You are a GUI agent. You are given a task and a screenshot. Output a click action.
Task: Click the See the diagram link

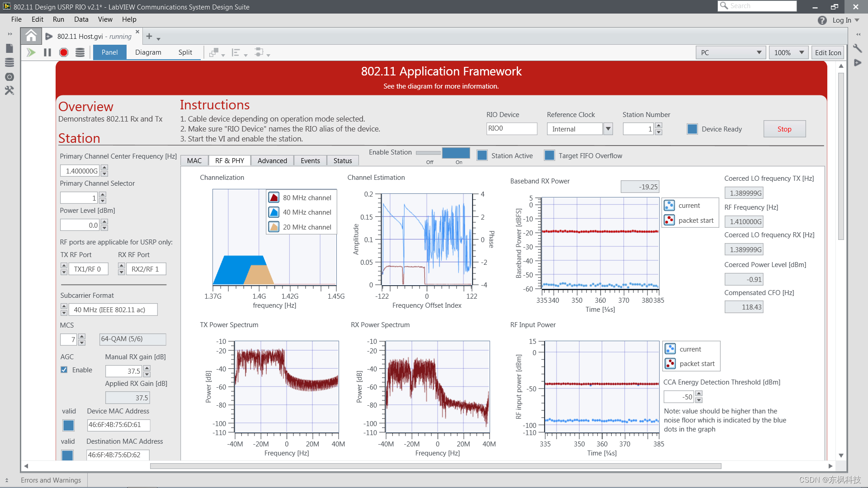(x=441, y=86)
